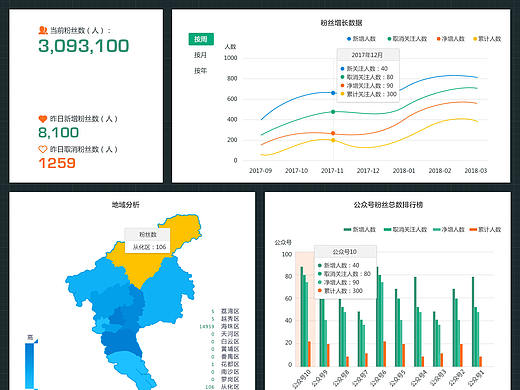Image resolution: width=520 pixels, height=390 pixels.
Task: Click the 公众号1 bar axis label
Action: point(476,379)
